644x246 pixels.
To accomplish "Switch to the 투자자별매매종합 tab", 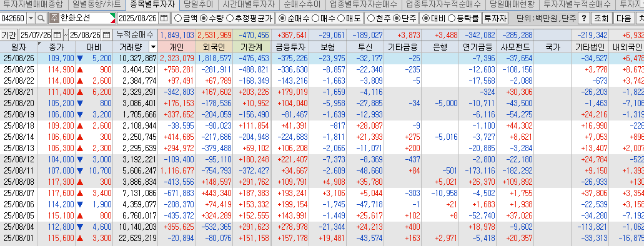I will pyautogui.click(x=33, y=5).
